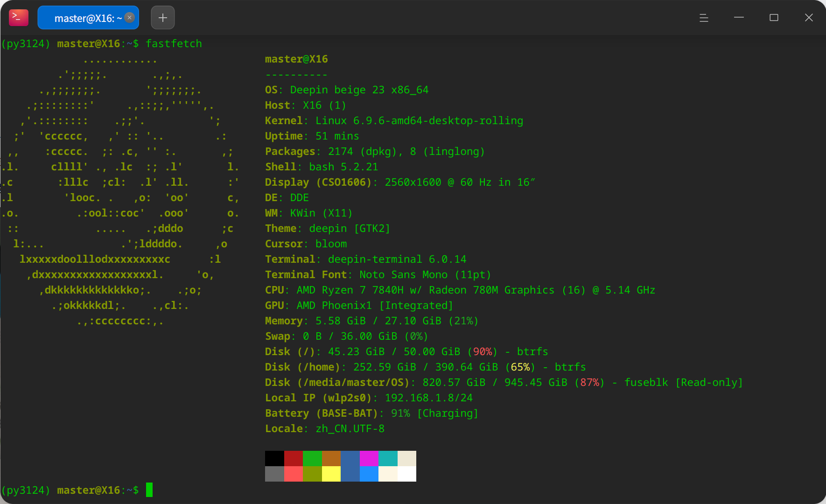826x504 pixels.
Task: Click the 'Cursor: bloom' line
Action: (x=306, y=244)
